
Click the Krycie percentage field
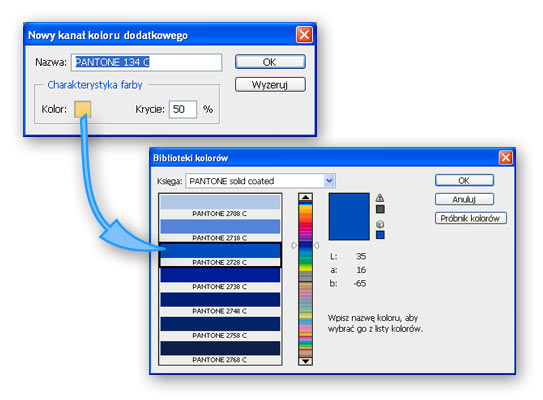[x=183, y=109]
